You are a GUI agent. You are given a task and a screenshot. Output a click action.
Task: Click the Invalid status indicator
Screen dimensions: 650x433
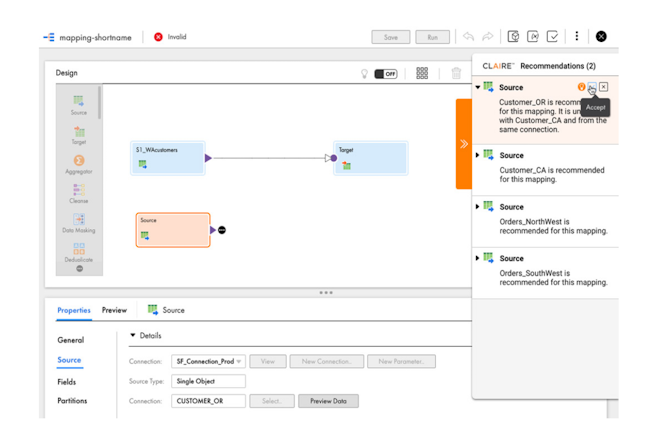point(170,37)
